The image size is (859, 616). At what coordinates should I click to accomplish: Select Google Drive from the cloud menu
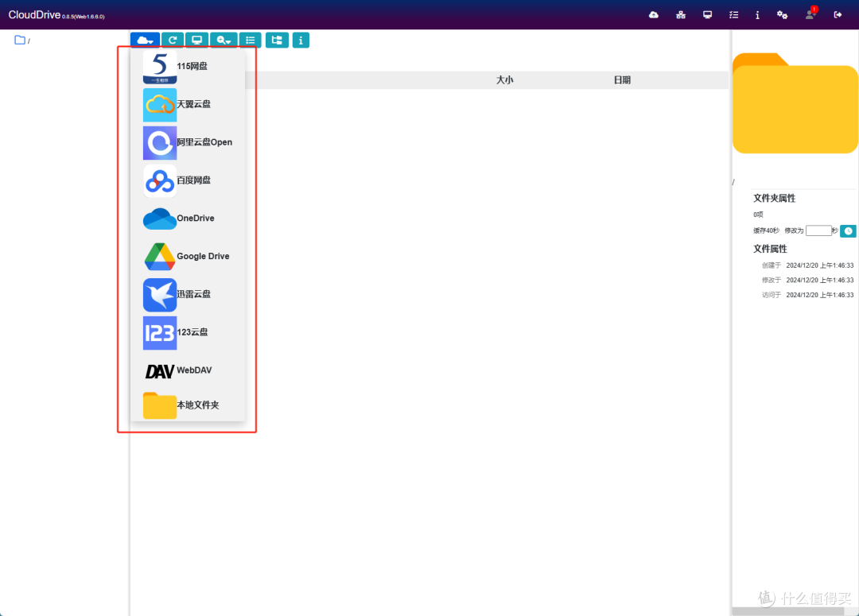(188, 256)
